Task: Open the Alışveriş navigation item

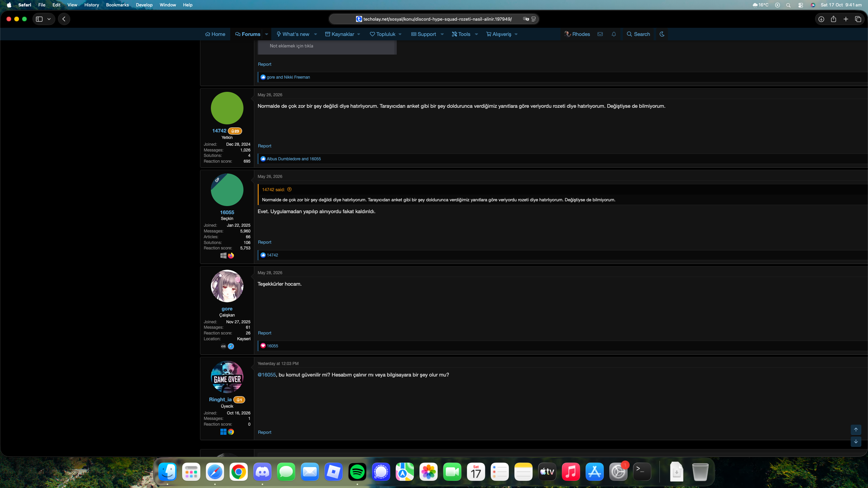Action: [498, 34]
